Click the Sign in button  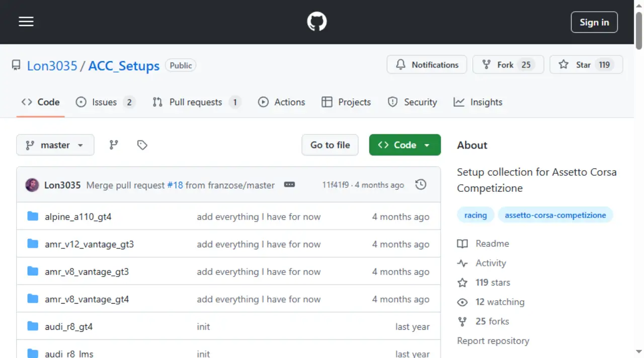594,22
